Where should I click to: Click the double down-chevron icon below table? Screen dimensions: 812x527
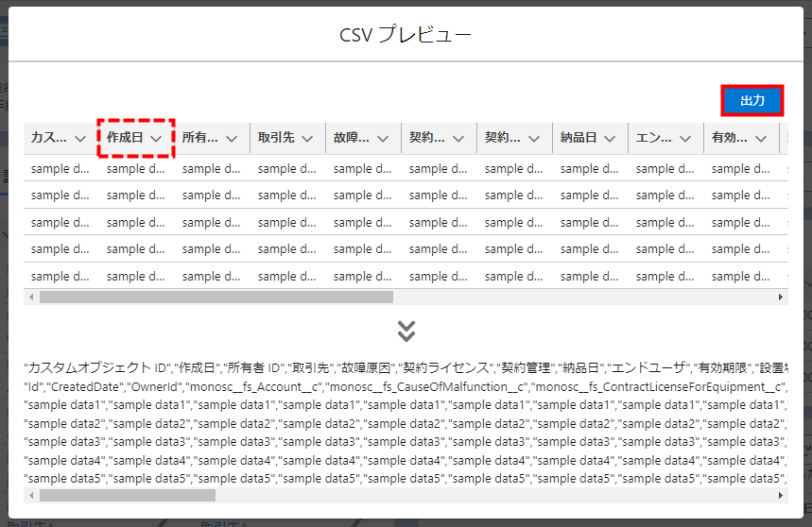click(x=406, y=331)
